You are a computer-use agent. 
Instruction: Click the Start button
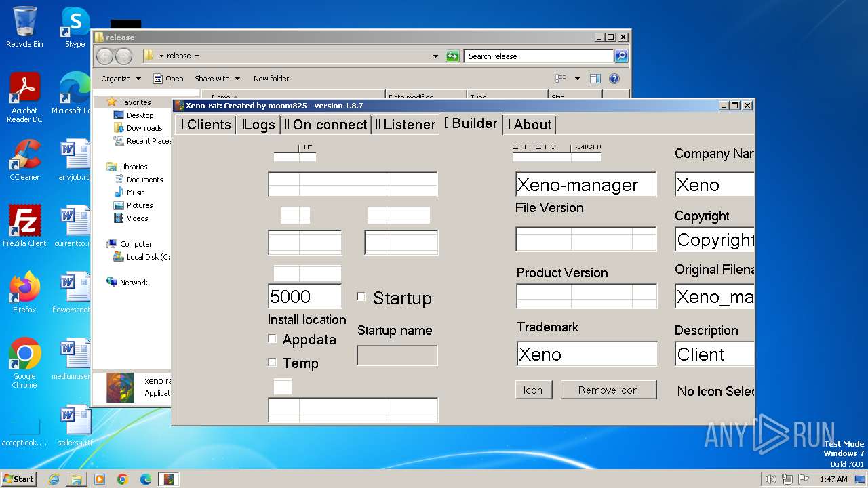[18, 479]
